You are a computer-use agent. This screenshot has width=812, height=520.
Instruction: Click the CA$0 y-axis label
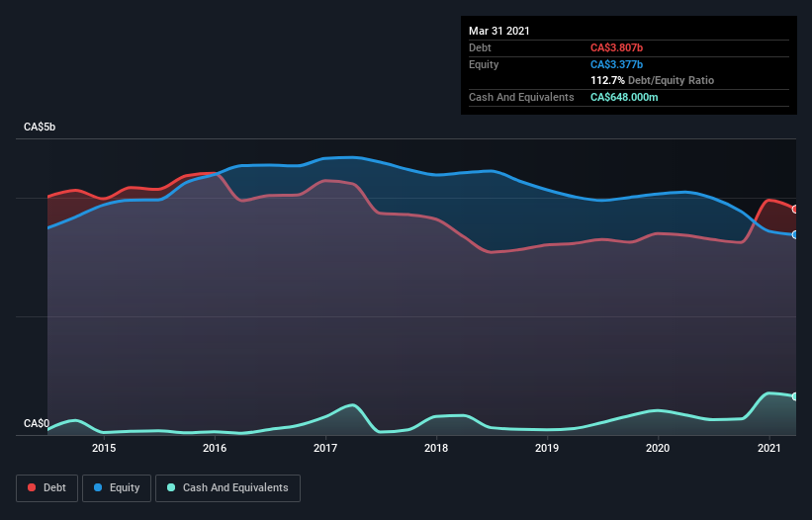37,423
